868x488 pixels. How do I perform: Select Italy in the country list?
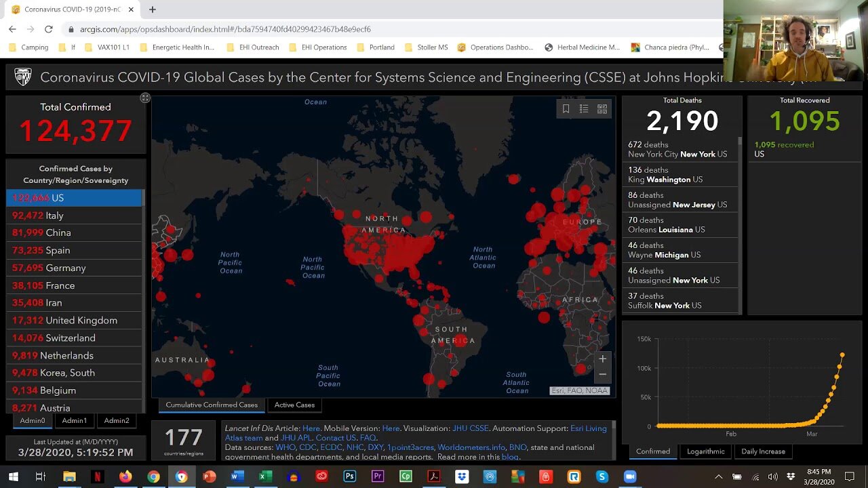coord(74,215)
